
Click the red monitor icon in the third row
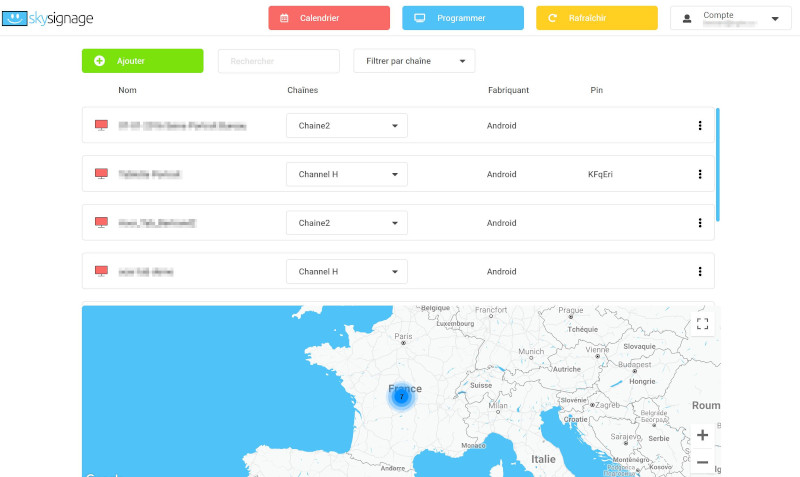click(x=102, y=222)
